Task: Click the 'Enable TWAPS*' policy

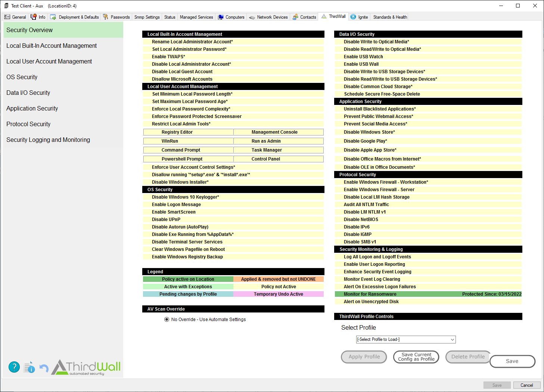Action: click(233, 57)
